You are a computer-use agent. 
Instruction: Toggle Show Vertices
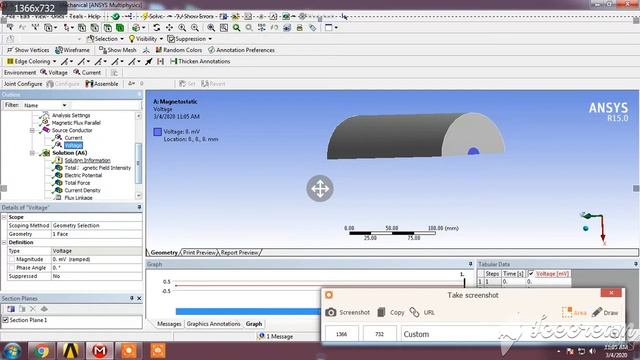(x=28, y=50)
